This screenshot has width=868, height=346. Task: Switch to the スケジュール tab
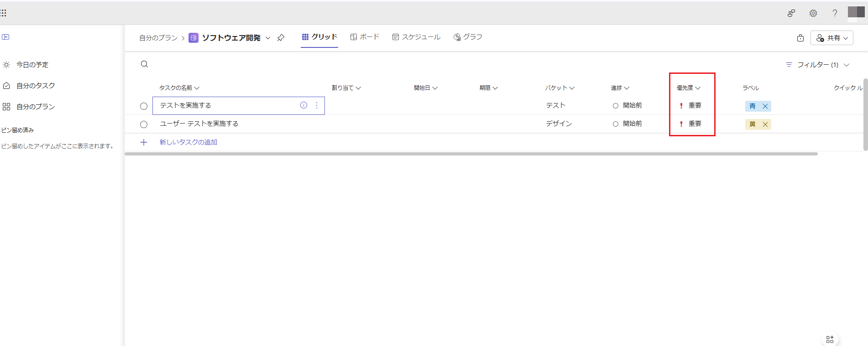[x=416, y=37]
